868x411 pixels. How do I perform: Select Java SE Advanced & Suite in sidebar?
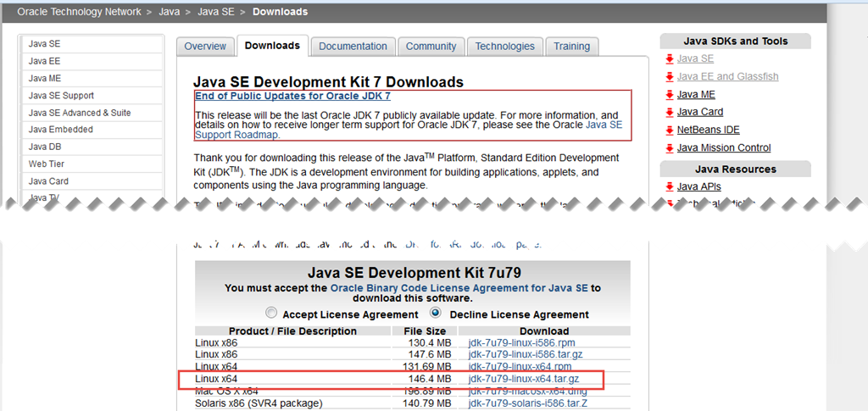pos(80,113)
